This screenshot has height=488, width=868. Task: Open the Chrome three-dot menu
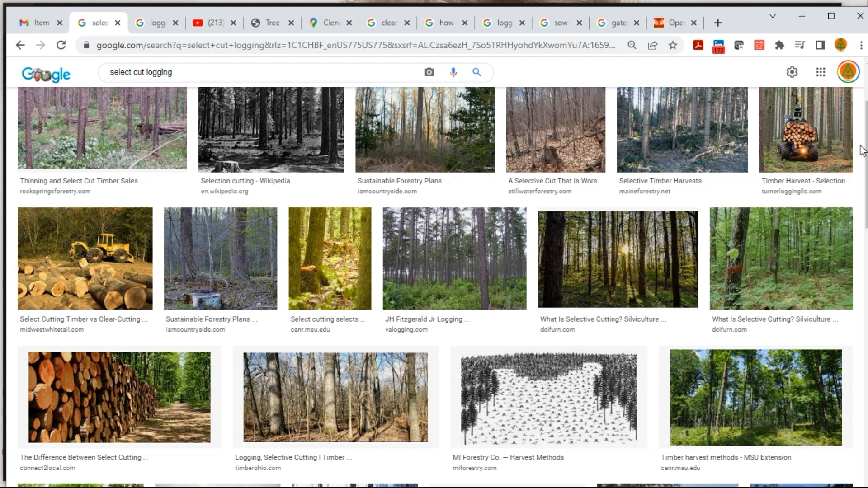coord(861,45)
